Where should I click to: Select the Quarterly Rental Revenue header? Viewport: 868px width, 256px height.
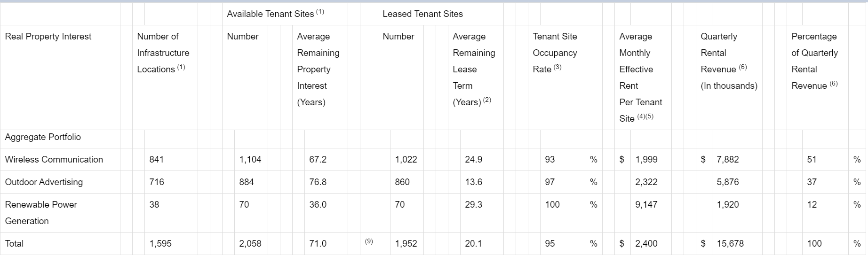click(729, 61)
